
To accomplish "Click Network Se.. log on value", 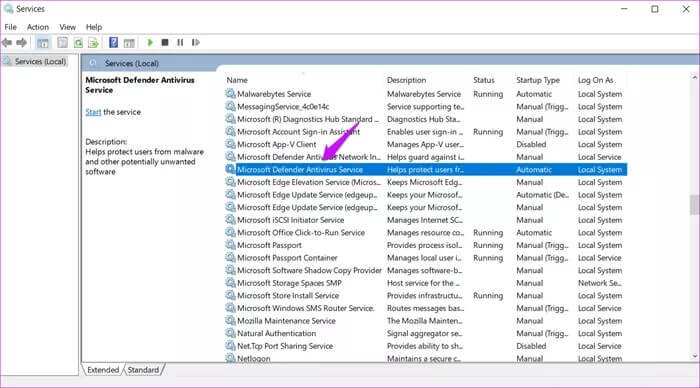I will (600, 283).
